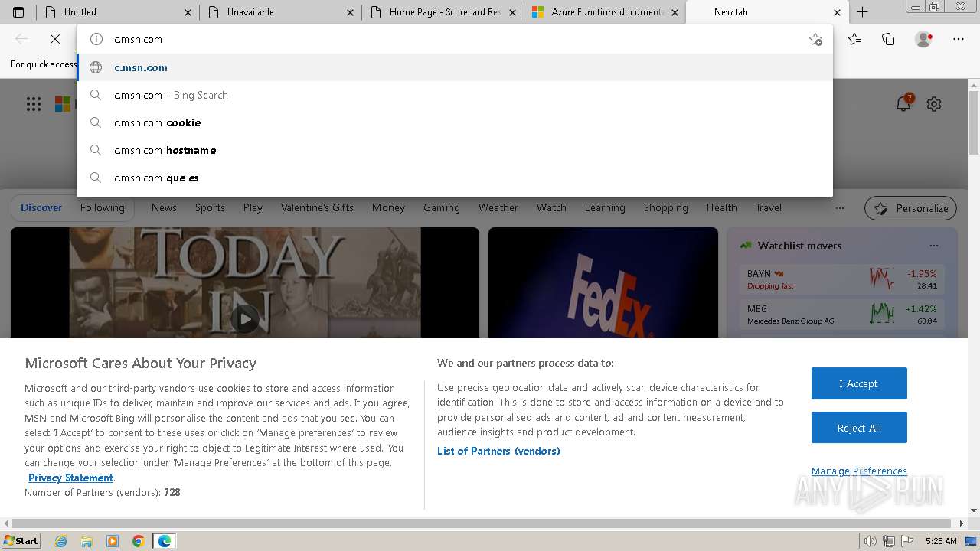The height and width of the screenshot is (551, 980).
Task: Open the Play category
Action: point(253,207)
